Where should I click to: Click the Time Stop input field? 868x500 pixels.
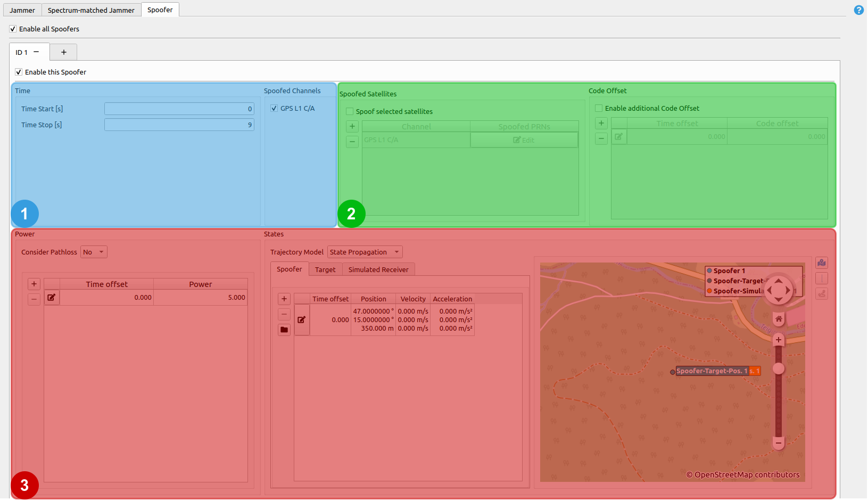[179, 125]
